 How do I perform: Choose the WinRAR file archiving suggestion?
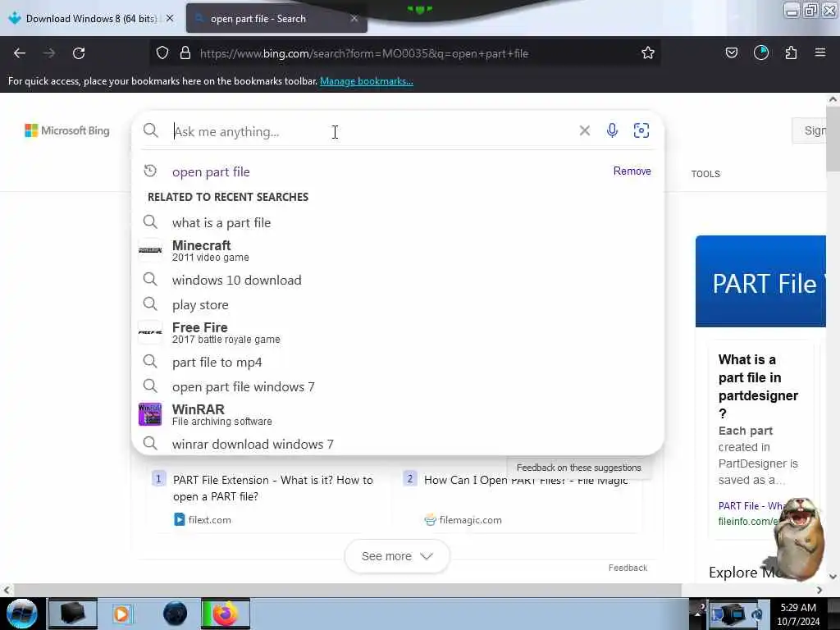point(398,414)
